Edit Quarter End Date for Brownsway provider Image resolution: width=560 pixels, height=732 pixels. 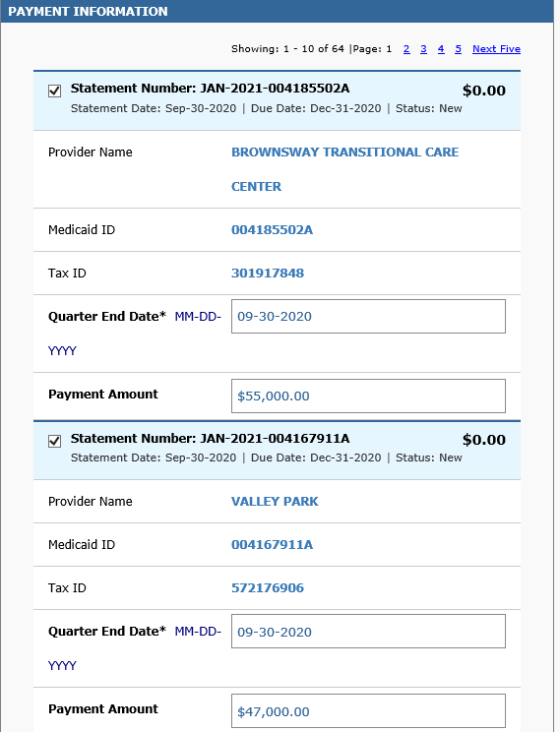(x=368, y=317)
